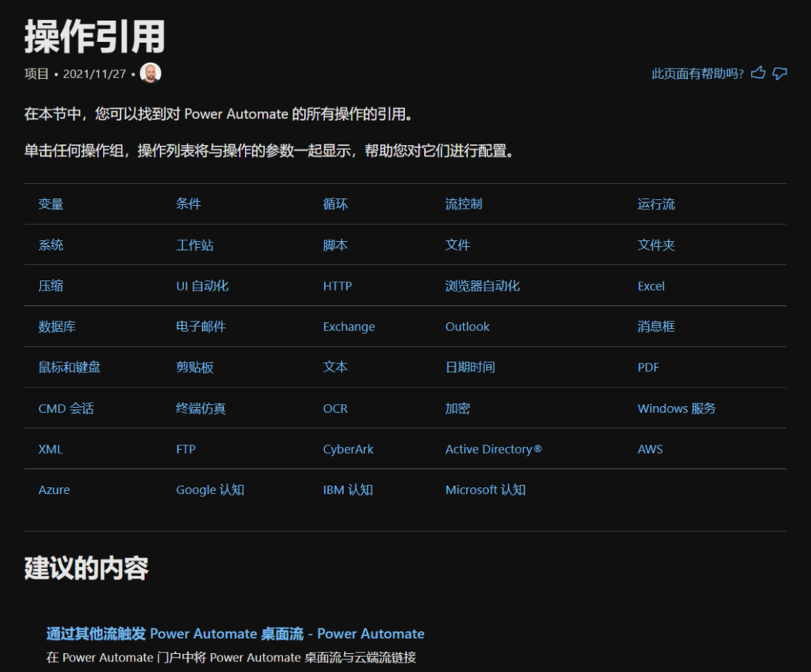Open the 文件夹 actions link
The width and height of the screenshot is (811, 672).
tap(656, 245)
